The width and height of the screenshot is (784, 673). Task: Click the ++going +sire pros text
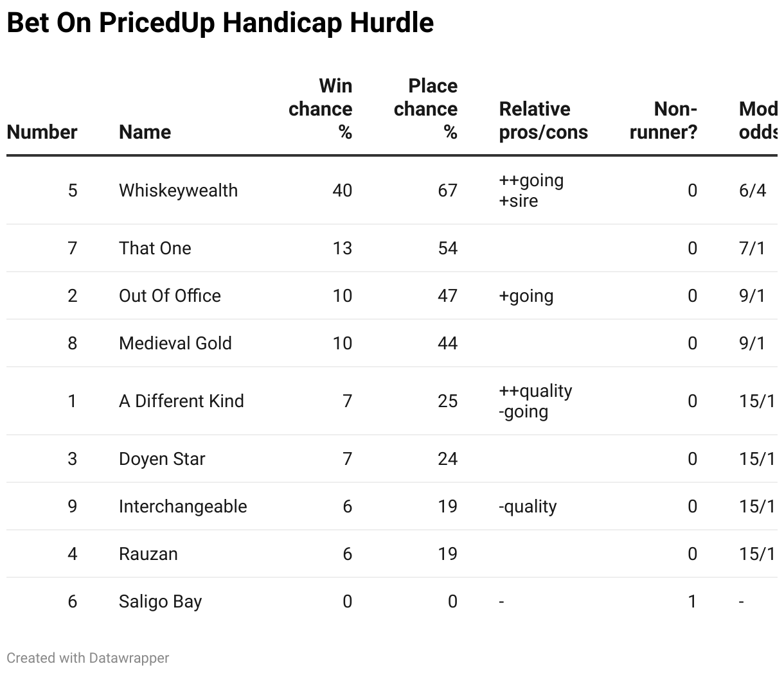[531, 191]
